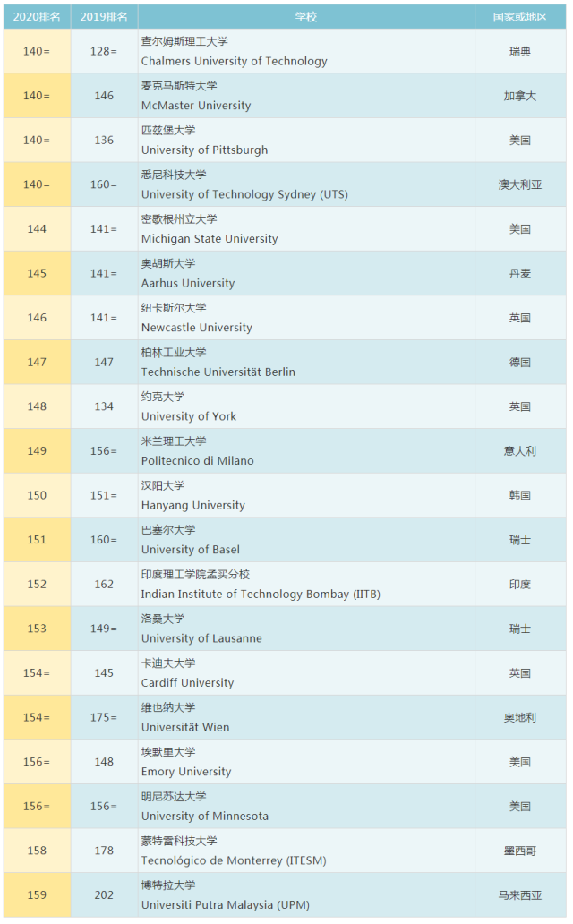Select University of Minnesota text
The width and height of the screenshot is (573, 924).
tap(204, 817)
